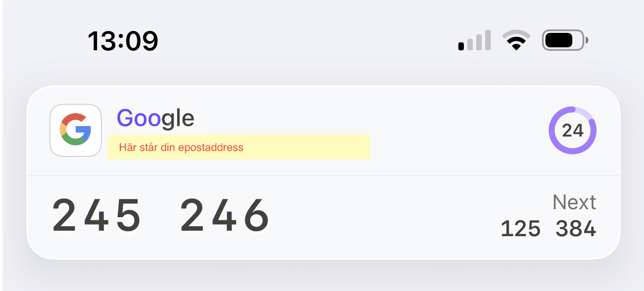Viewport: 644px width, 291px height.
Task: Tap the number 24 inside timer
Action: click(572, 131)
